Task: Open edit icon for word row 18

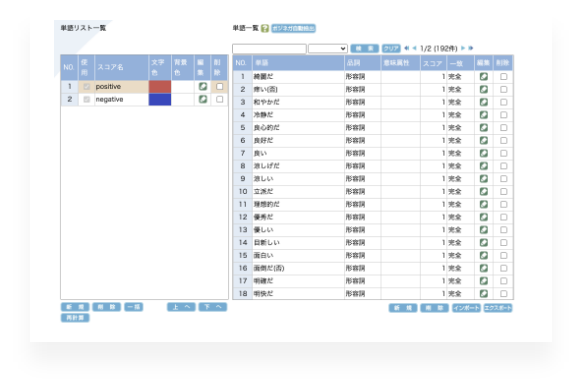Action: click(x=484, y=294)
